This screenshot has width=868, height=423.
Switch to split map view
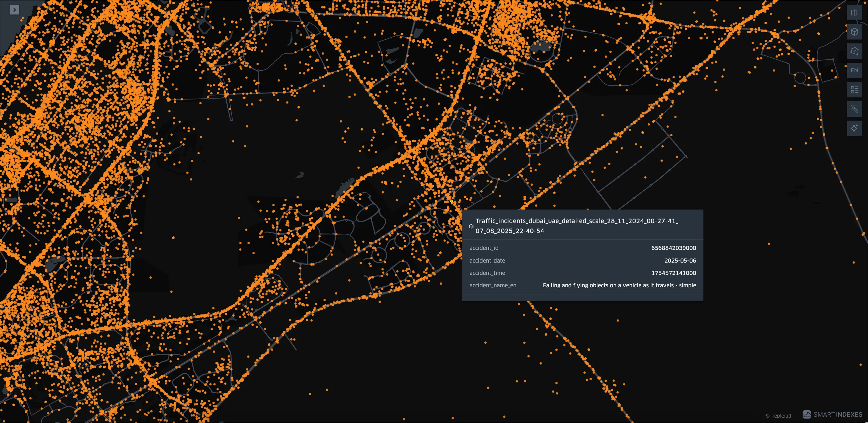coord(854,13)
